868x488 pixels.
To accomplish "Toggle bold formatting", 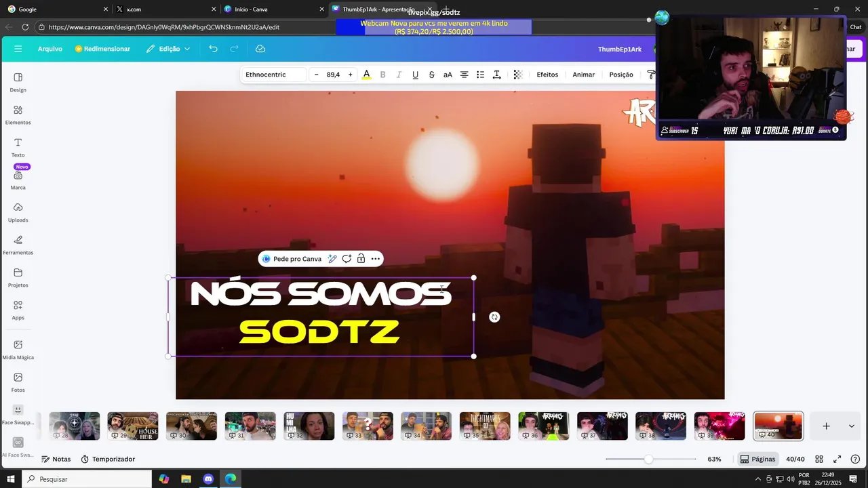I will coord(382,75).
